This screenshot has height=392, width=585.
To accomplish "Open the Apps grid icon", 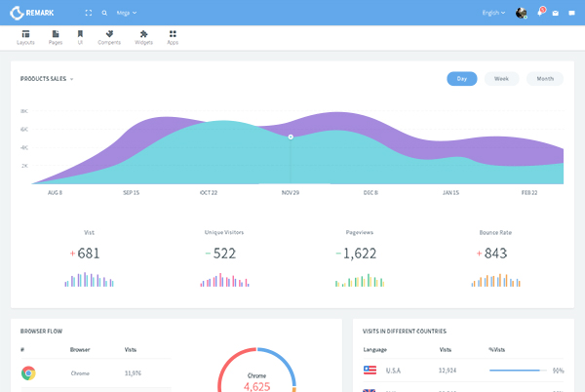I will click(173, 34).
